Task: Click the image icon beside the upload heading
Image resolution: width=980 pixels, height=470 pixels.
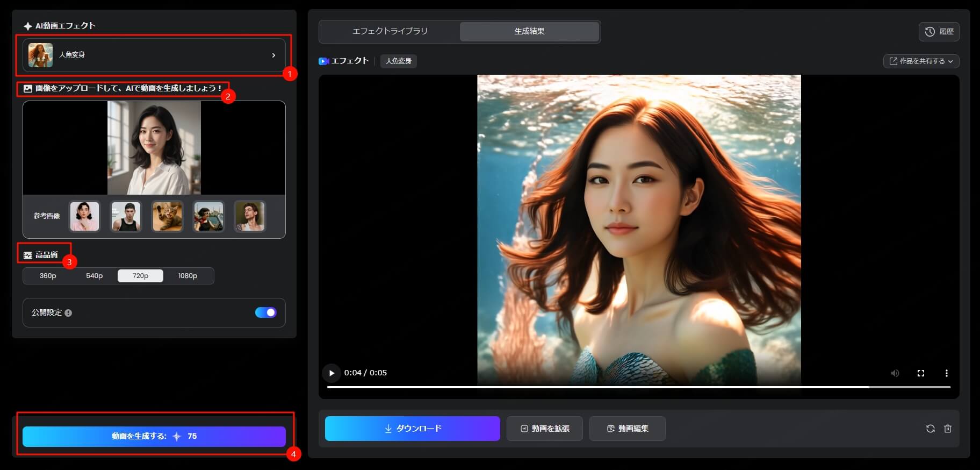Action: [28, 88]
